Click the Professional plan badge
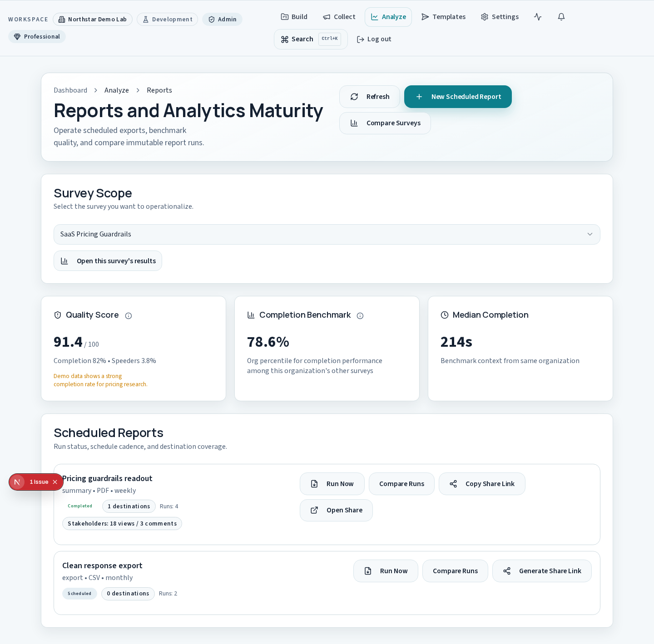 [37, 37]
